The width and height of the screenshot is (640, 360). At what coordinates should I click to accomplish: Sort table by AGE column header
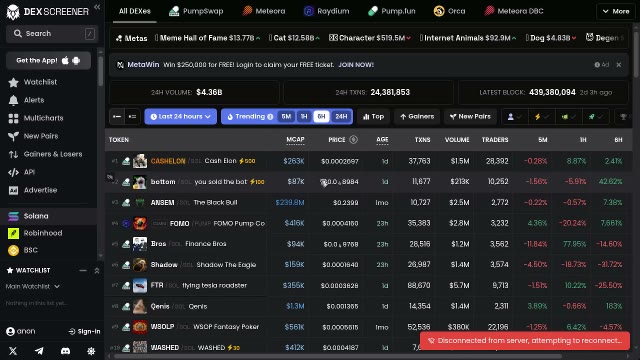(382, 140)
